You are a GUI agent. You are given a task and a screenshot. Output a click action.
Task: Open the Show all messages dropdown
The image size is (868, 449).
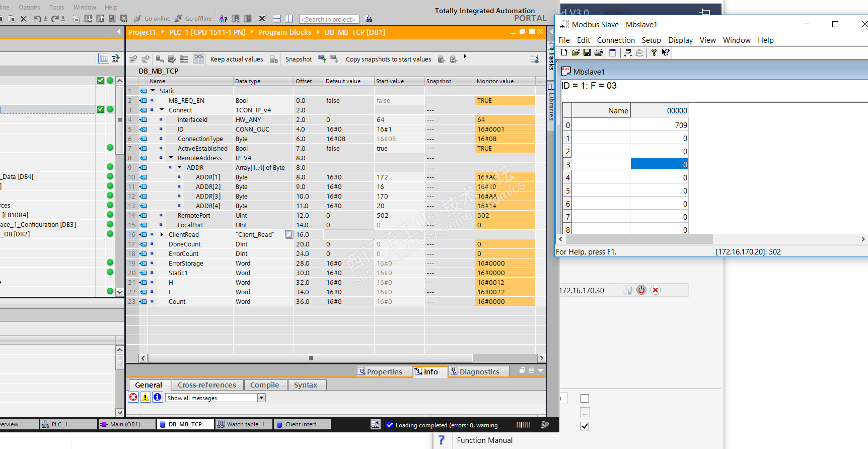(261, 398)
